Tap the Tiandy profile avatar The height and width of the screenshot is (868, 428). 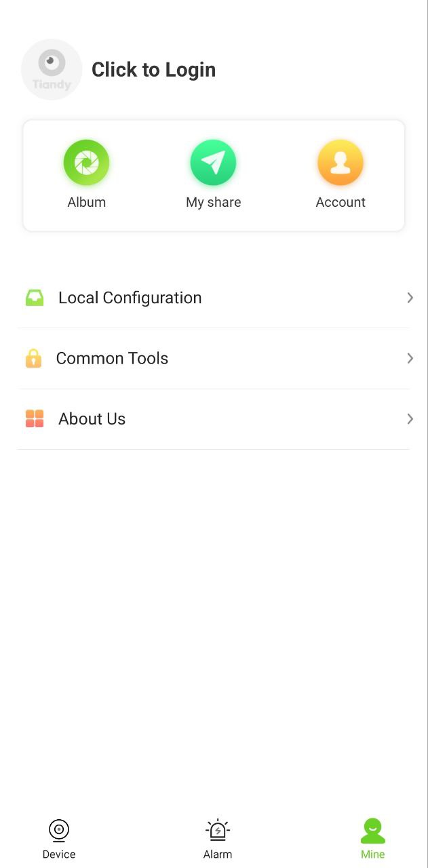[52, 69]
